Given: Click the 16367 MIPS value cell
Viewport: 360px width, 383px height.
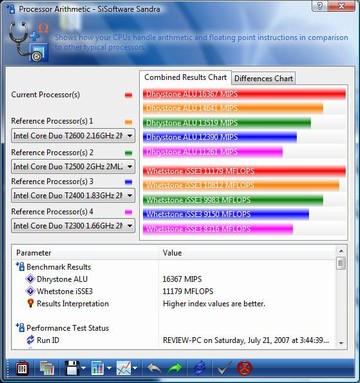Looking at the screenshot, I should (x=182, y=279).
